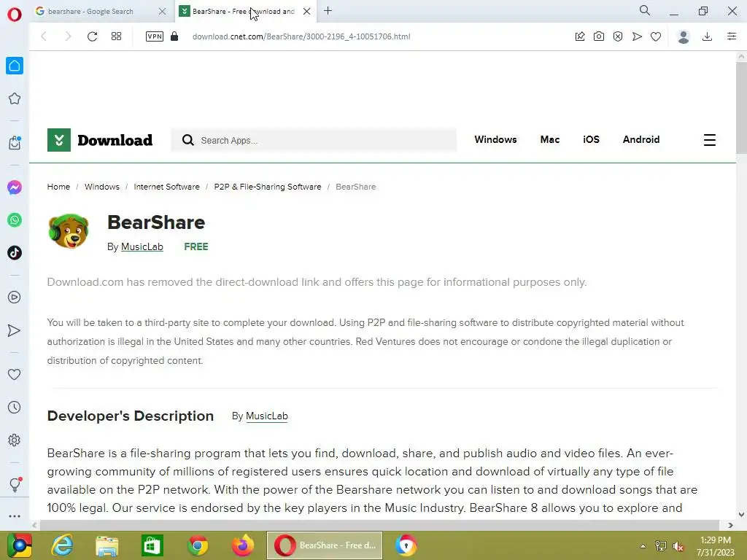Screen dimensions: 747x560
Task: Search tabs magnifier in title bar
Action: point(645,10)
